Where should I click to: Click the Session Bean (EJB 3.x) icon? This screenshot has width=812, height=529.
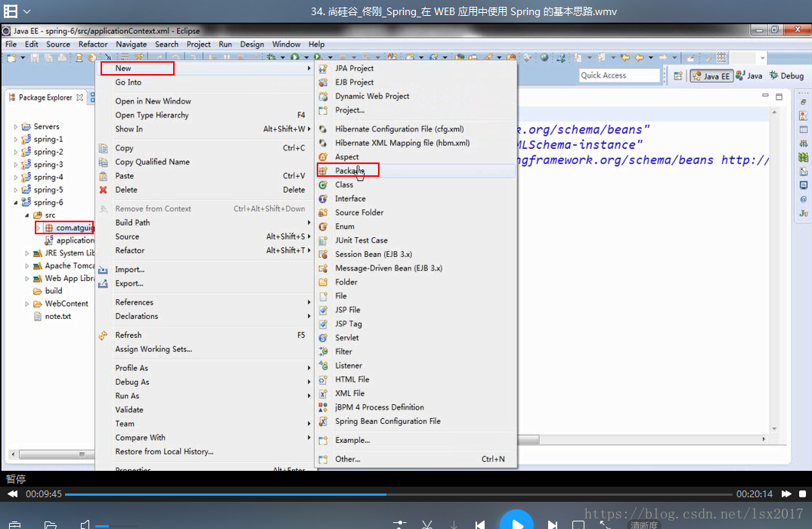pos(323,255)
